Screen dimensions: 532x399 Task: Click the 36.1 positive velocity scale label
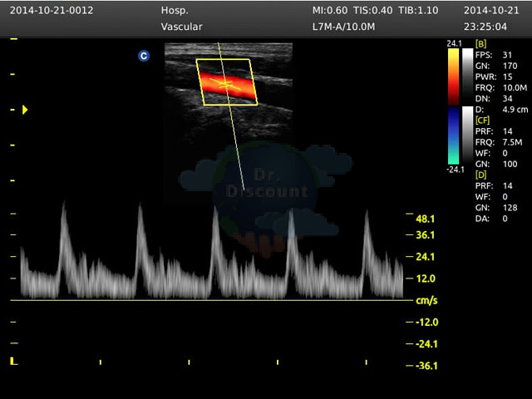425,234
